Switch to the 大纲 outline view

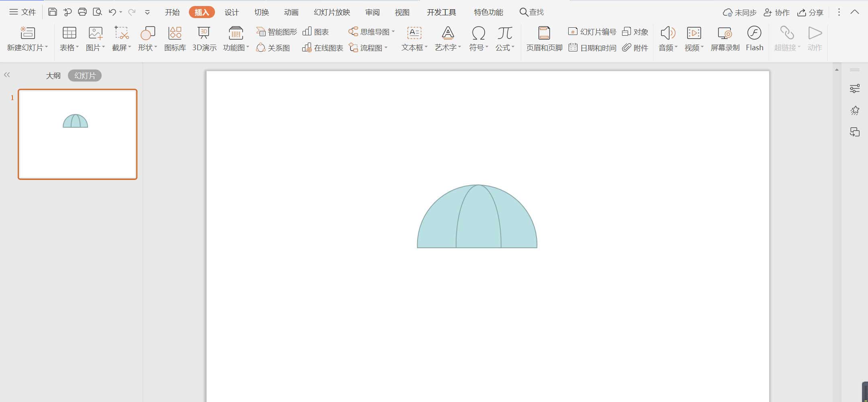53,75
